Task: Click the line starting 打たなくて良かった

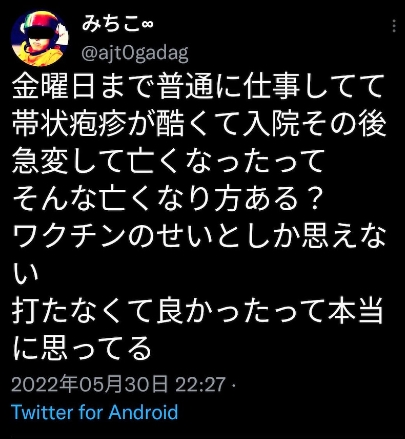Action: (x=198, y=311)
